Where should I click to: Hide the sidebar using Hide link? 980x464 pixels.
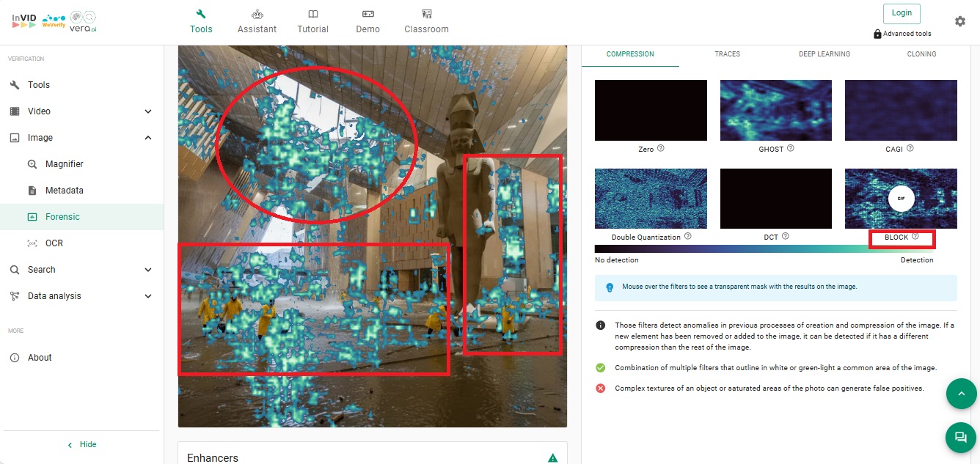pyautogui.click(x=82, y=445)
